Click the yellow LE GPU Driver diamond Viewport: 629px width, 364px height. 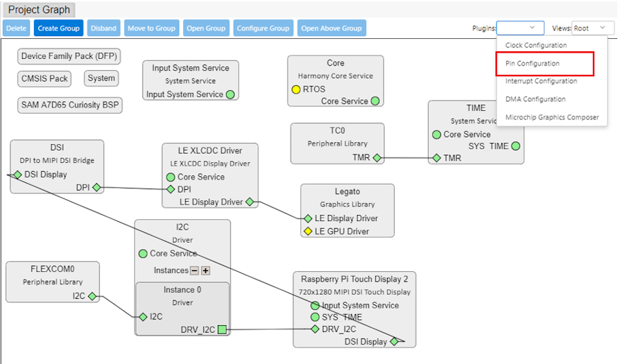[308, 231]
